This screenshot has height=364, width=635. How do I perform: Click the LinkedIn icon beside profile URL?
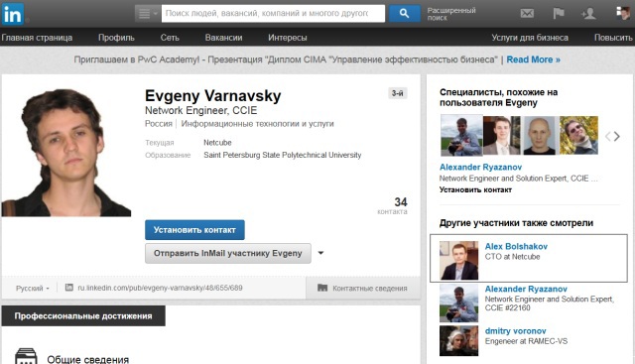(x=69, y=288)
